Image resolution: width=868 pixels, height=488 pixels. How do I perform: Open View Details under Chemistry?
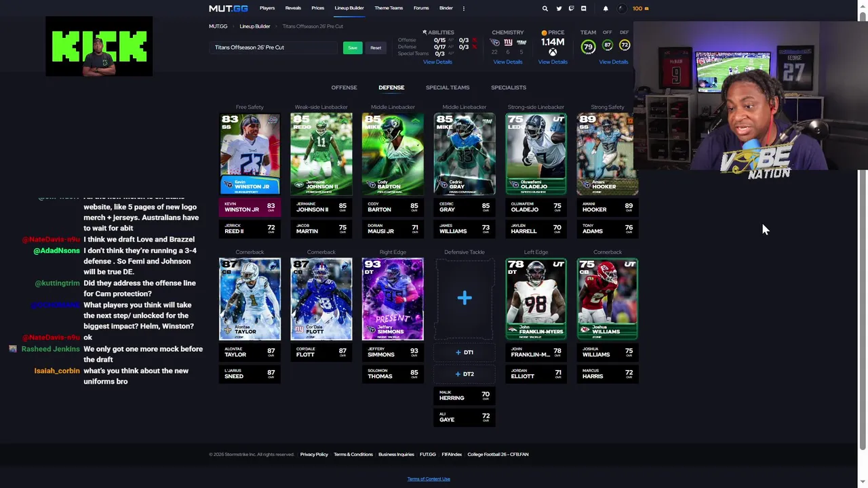(x=508, y=62)
